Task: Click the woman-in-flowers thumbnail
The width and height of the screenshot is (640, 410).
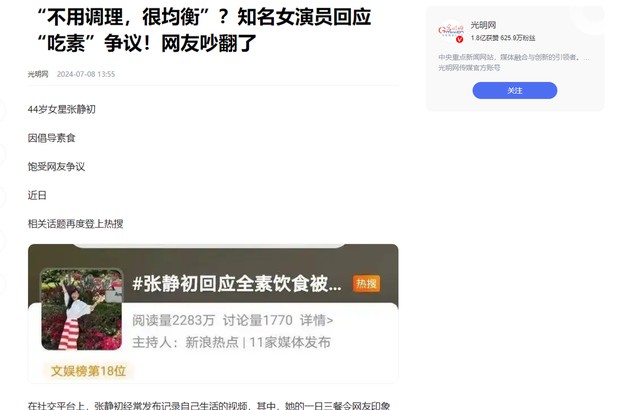Action: point(82,309)
